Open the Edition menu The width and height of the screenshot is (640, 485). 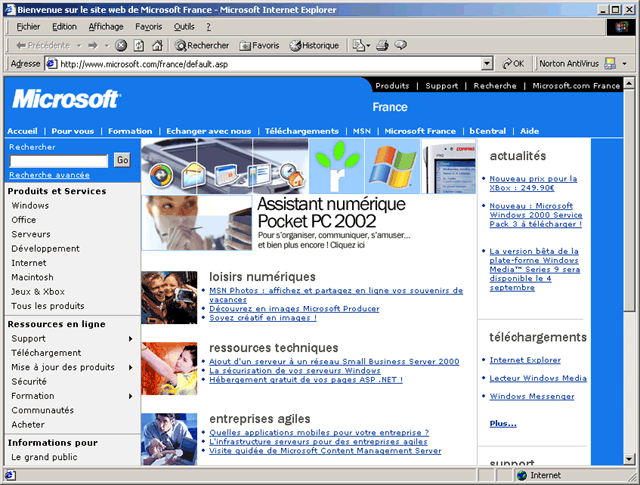[64, 27]
